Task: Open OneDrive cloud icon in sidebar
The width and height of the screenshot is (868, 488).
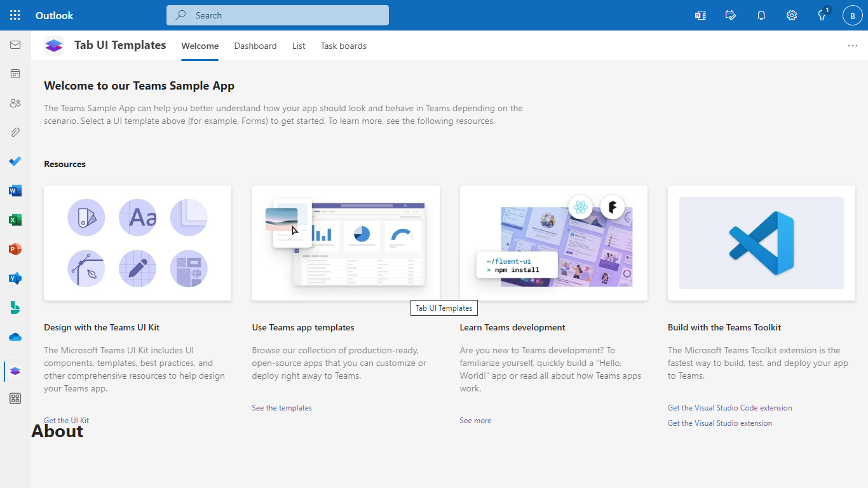Action: click(15, 337)
